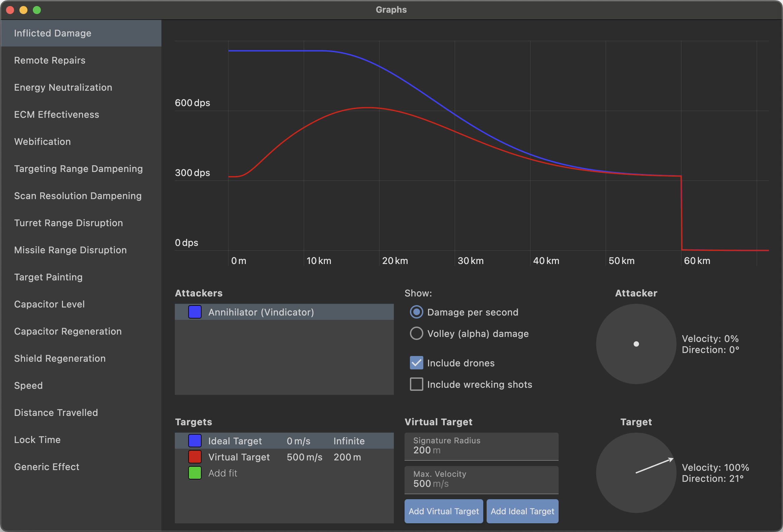783x532 pixels.
Task: Open the ECM Effectiveness graph
Action: click(x=57, y=114)
